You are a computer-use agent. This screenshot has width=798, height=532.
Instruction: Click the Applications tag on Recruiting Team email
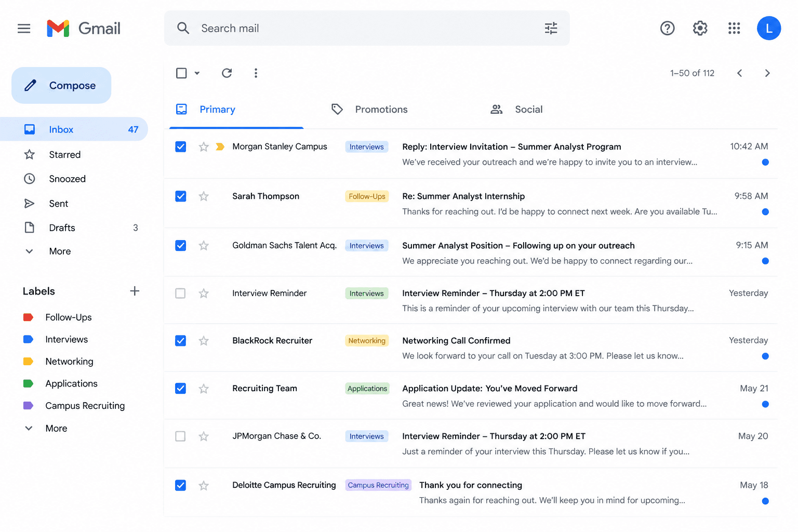coord(367,389)
